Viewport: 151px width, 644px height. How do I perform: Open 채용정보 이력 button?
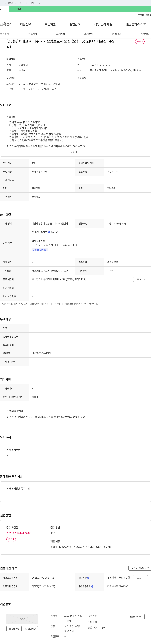coord(135,617)
